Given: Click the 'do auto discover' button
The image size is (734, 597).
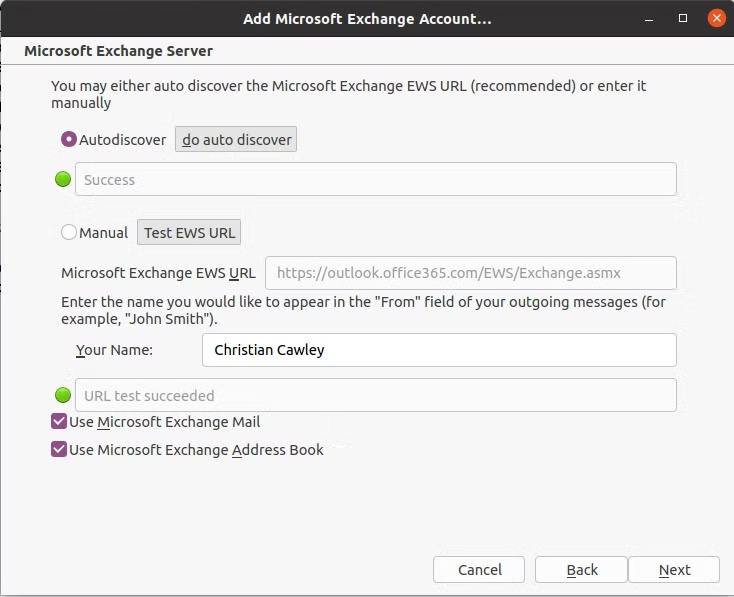Looking at the screenshot, I should click(236, 140).
